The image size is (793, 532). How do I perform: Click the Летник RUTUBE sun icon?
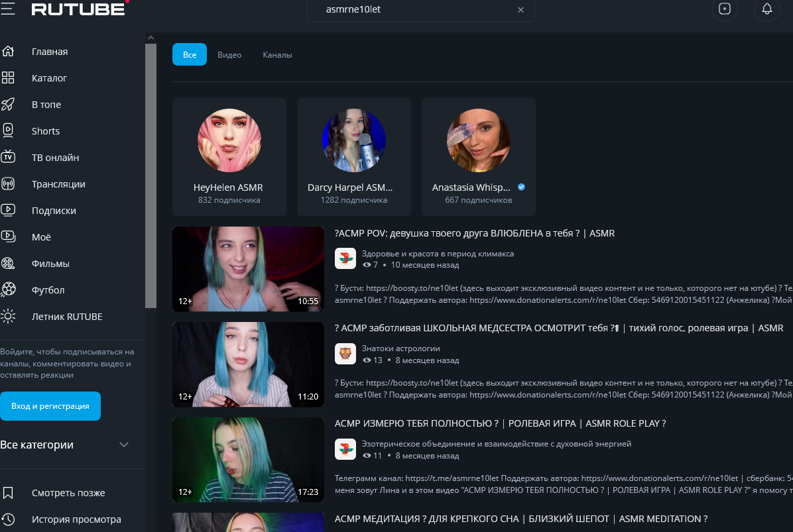pyautogui.click(x=7, y=316)
